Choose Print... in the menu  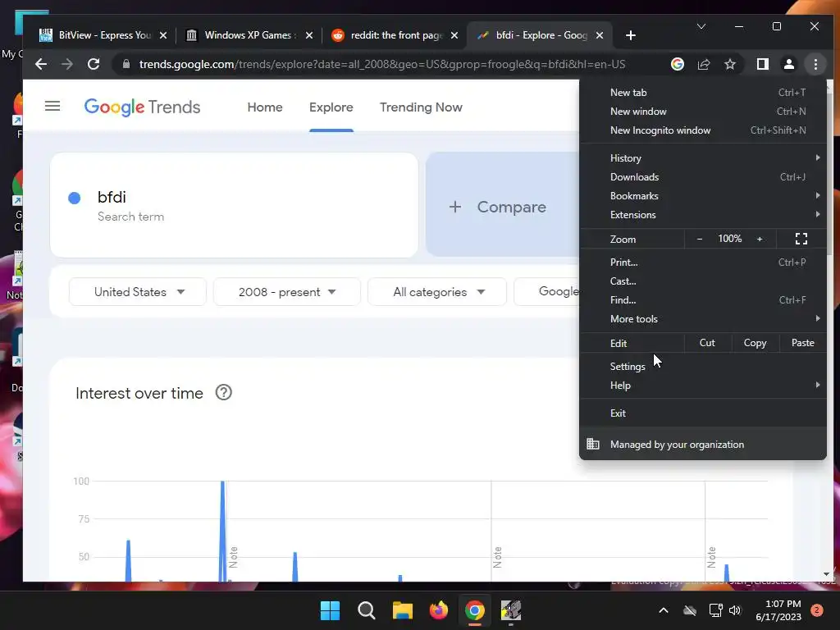(x=703, y=262)
